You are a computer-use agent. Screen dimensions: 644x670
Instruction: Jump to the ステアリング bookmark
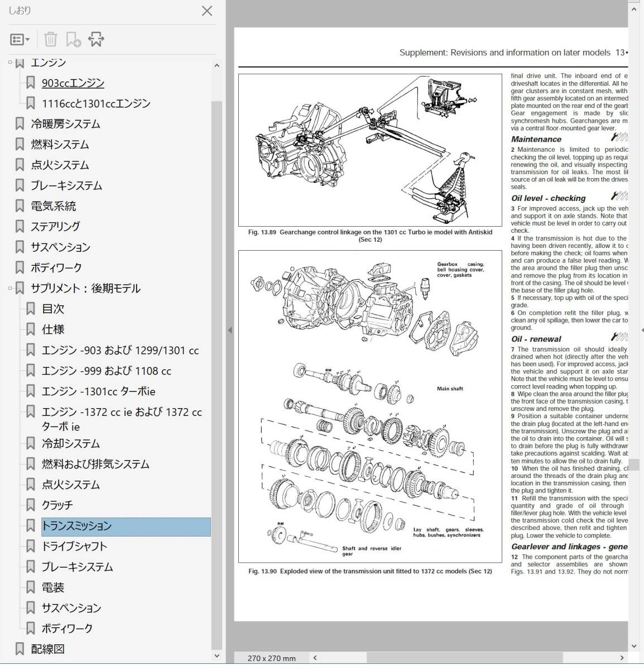(55, 227)
